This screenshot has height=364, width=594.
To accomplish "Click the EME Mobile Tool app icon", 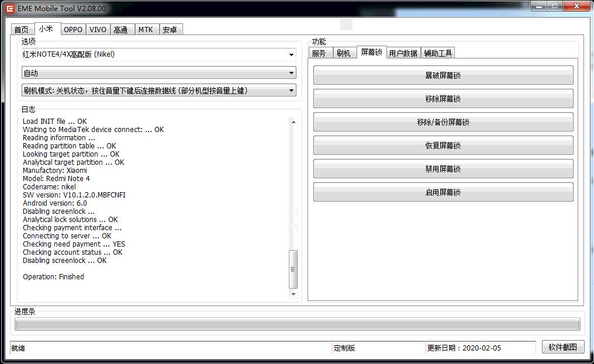I will (9, 8).
